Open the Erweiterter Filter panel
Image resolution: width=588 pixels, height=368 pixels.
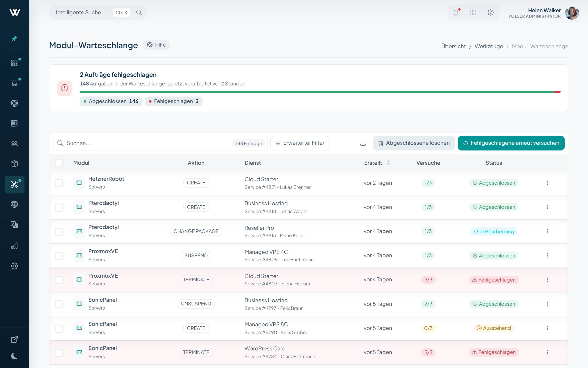[300, 143]
